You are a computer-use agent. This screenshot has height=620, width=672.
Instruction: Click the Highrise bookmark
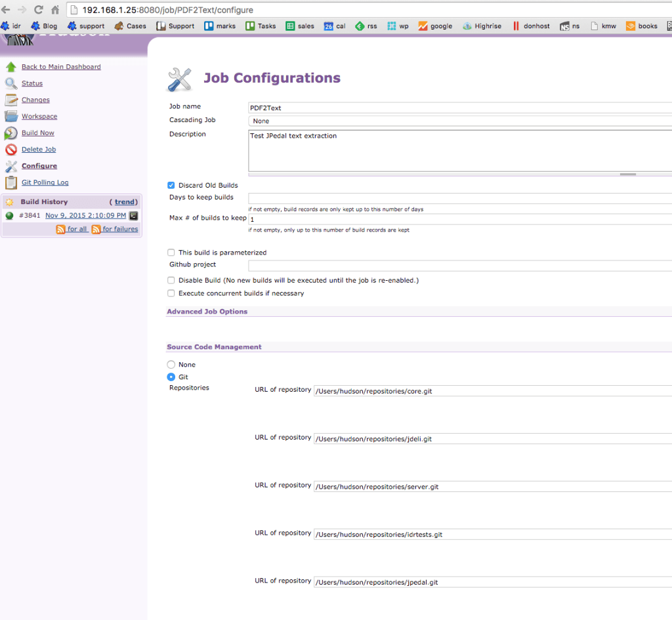coord(482,26)
